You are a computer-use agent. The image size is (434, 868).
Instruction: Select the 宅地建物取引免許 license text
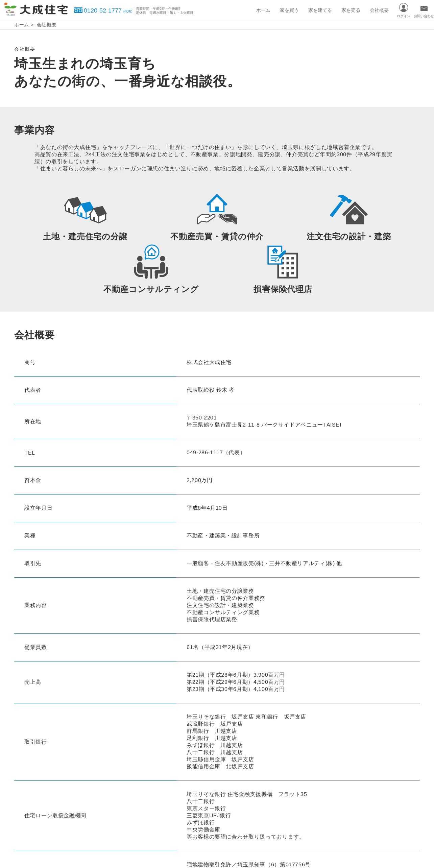[x=248, y=865]
